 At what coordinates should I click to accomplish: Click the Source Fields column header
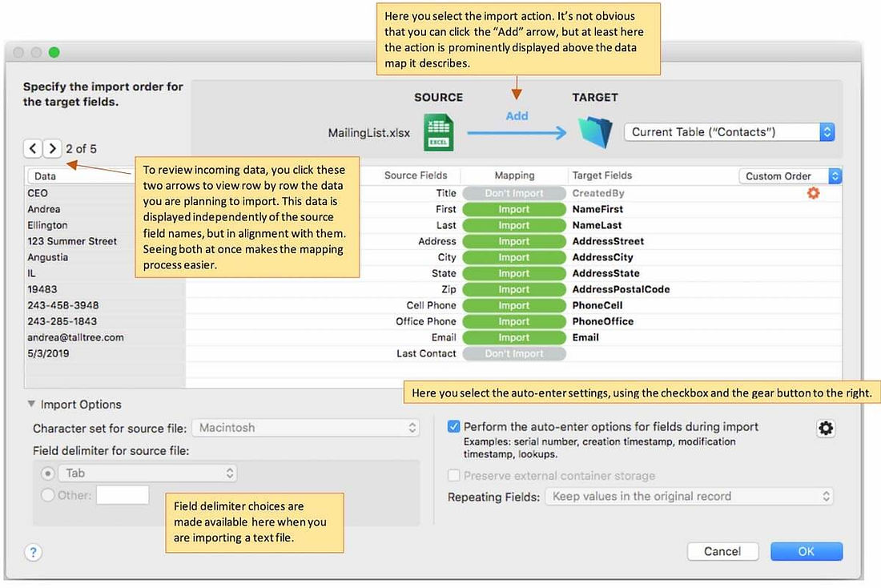416,175
